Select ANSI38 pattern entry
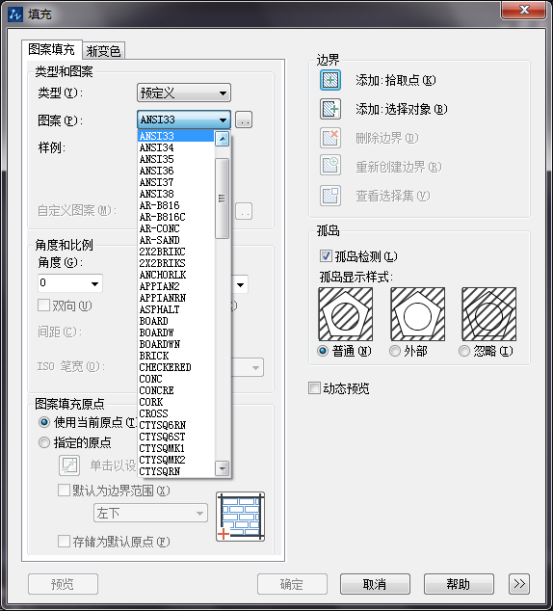554x612 pixels. pyautogui.click(x=176, y=194)
